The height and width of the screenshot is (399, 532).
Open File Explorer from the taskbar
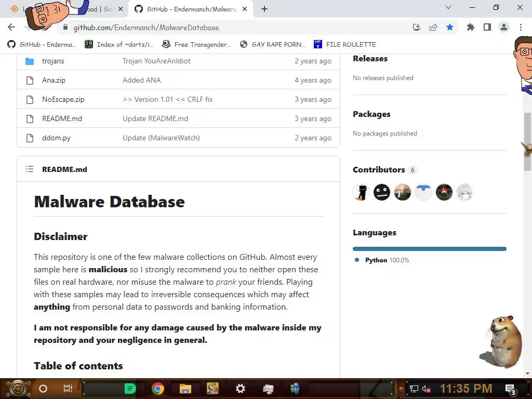click(185, 389)
